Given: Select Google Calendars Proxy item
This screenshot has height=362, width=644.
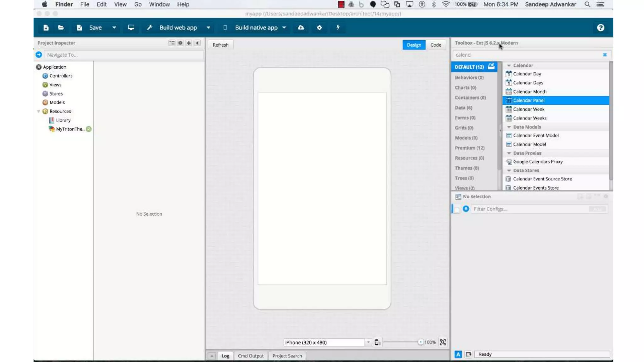Looking at the screenshot, I should click(556, 162).
